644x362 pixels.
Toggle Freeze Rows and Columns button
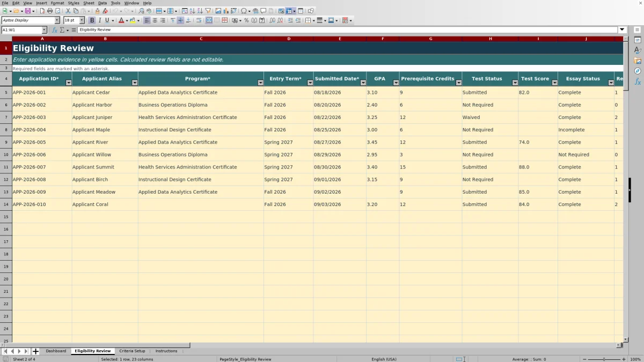[x=289, y=11]
